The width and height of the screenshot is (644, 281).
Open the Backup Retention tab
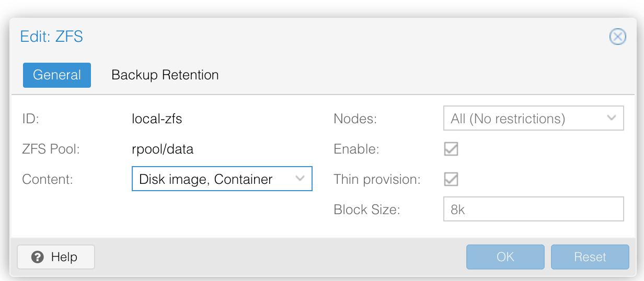click(x=165, y=75)
